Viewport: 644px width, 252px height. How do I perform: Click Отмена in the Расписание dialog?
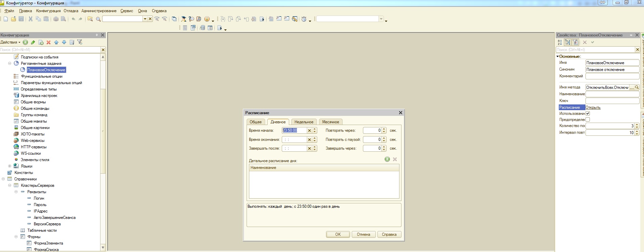pyautogui.click(x=364, y=234)
